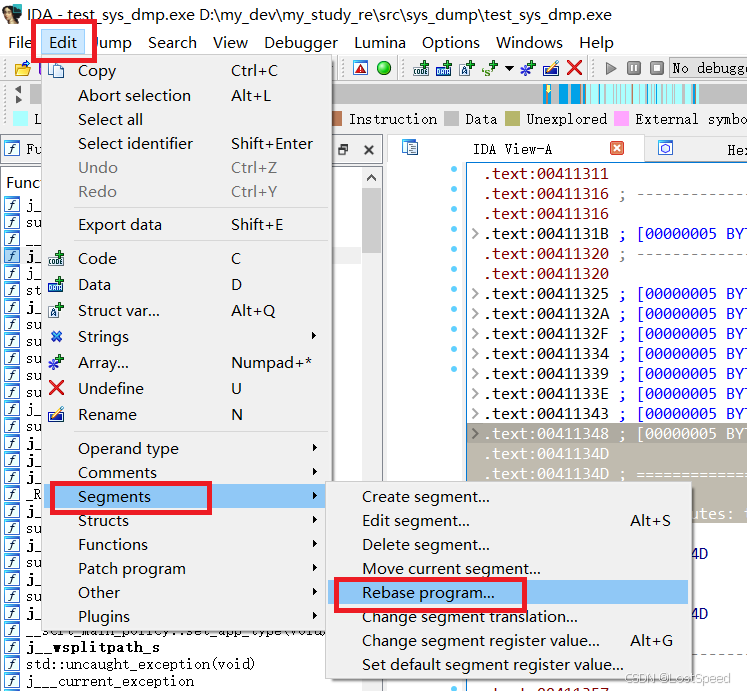This screenshot has width=747, height=691.
Task: Click the string literal toolbar icon
Action: 489,68
